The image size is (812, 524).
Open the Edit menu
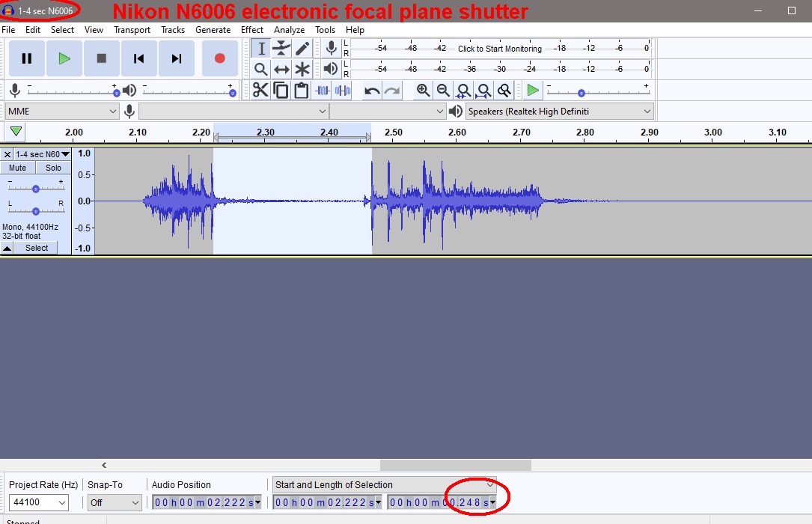tap(33, 30)
